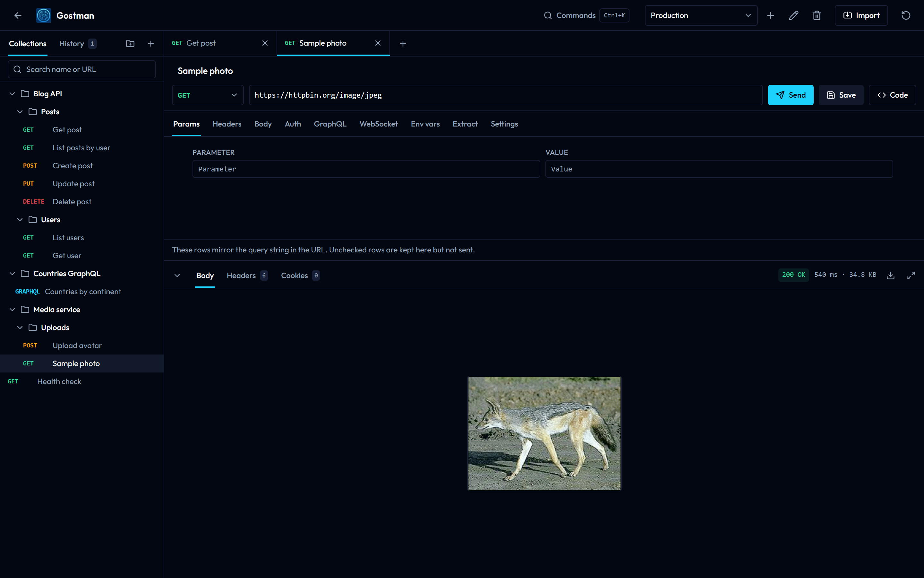Click the request URL field

(506, 95)
